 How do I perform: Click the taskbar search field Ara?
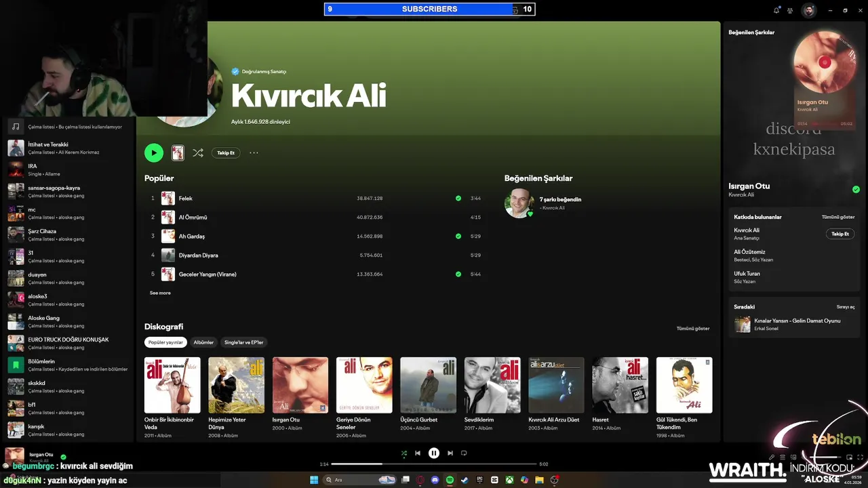click(x=360, y=480)
